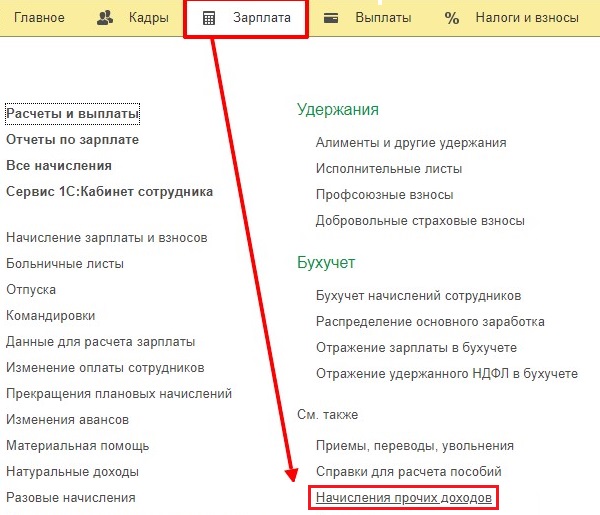Open Отчеты по зарплате
The width and height of the screenshot is (600, 515).
(x=72, y=140)
